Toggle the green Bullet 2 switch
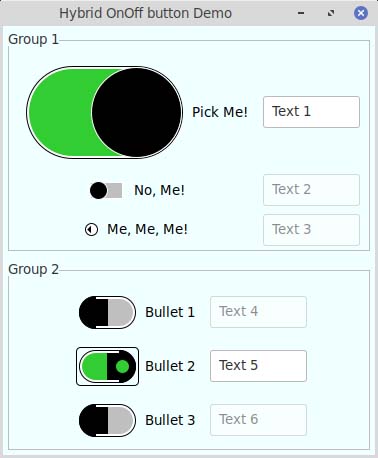 click(x=107, y=366)
